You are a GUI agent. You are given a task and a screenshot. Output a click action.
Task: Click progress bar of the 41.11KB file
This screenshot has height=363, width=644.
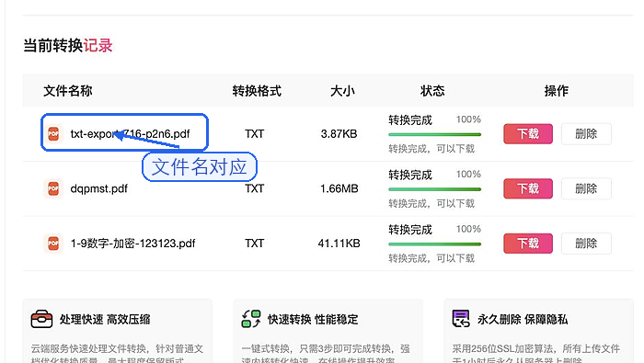434,244
